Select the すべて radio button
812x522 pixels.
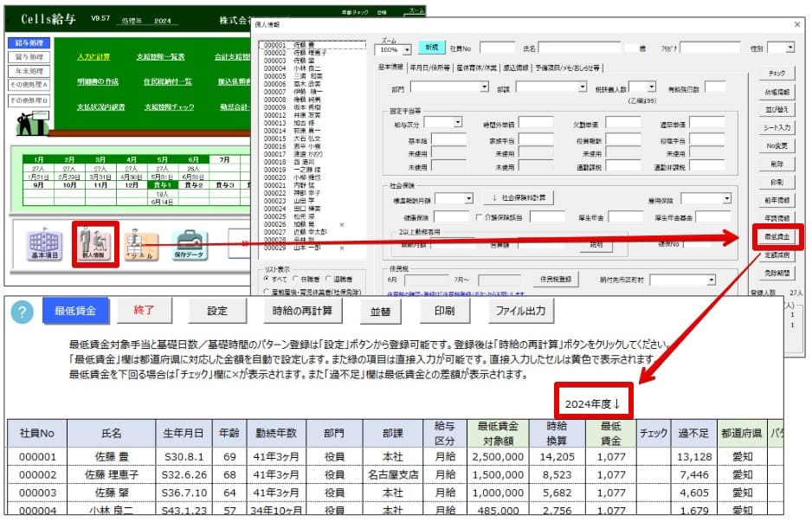coord(266,281)
